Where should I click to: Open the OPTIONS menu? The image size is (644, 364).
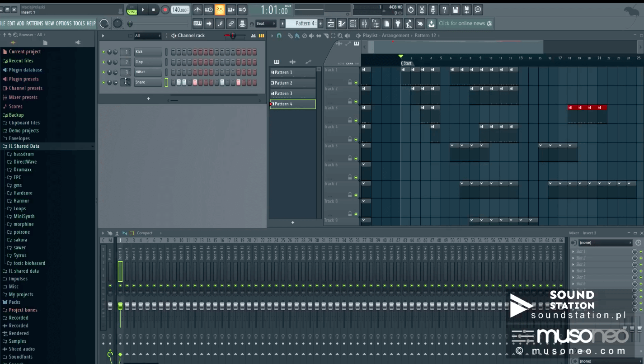64,24
